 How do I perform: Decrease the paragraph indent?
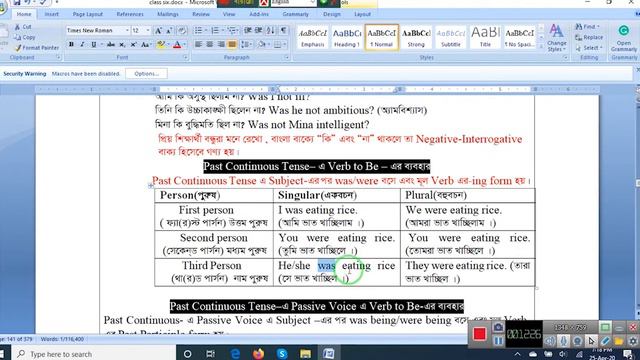point(248,31)
